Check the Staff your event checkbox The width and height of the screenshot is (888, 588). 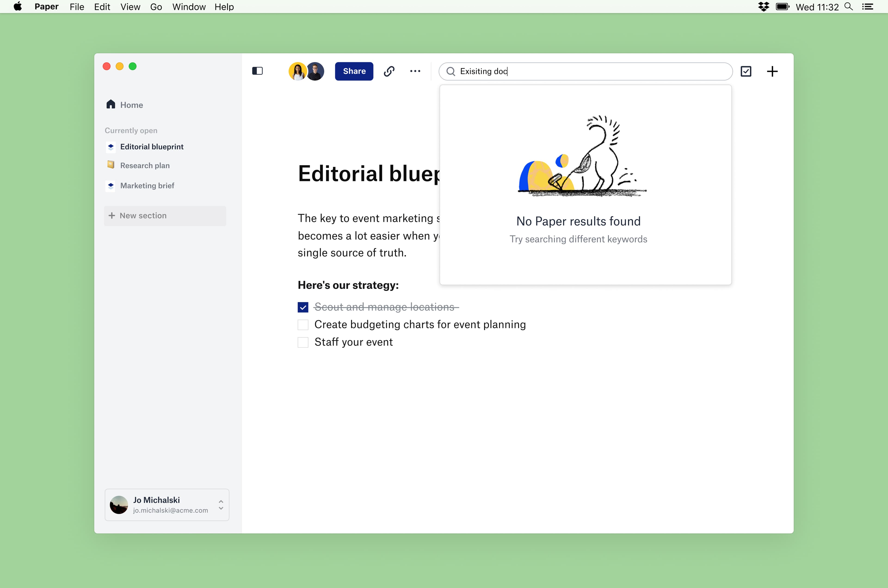(x=303, y=342)
